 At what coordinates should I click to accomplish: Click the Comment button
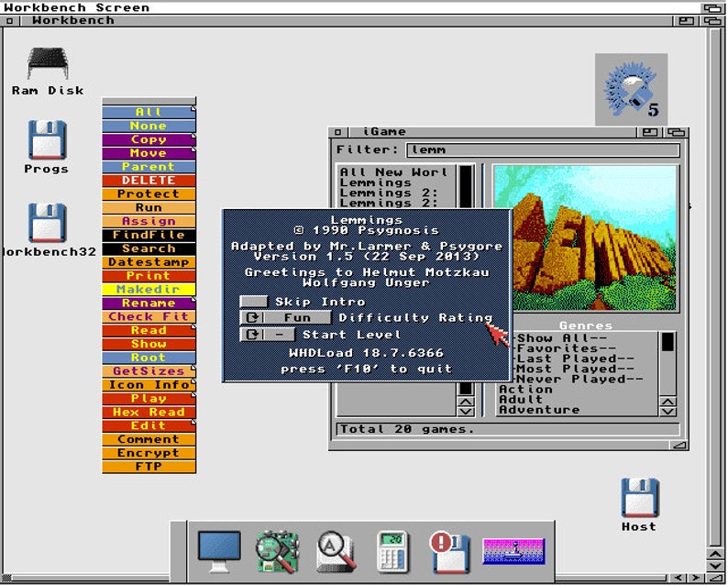pyautogui.click(x=149, y=438)
